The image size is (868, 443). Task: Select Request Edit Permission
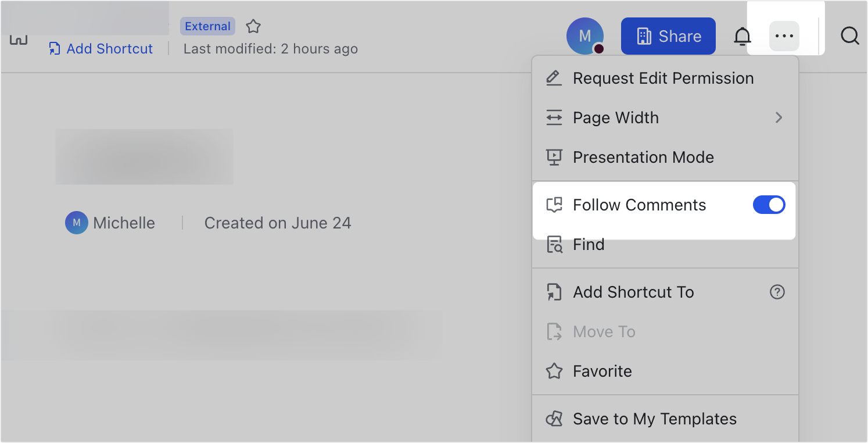(x=665, y=78)
